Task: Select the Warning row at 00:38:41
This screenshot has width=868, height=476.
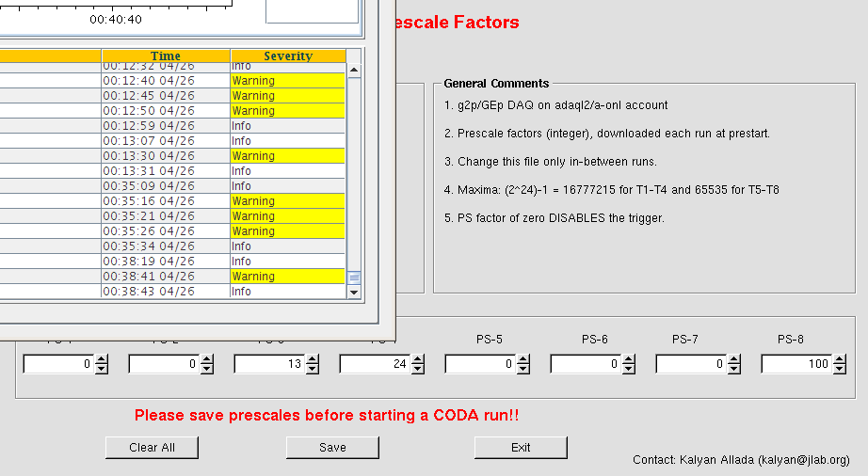Action: (x=172, y=277)
